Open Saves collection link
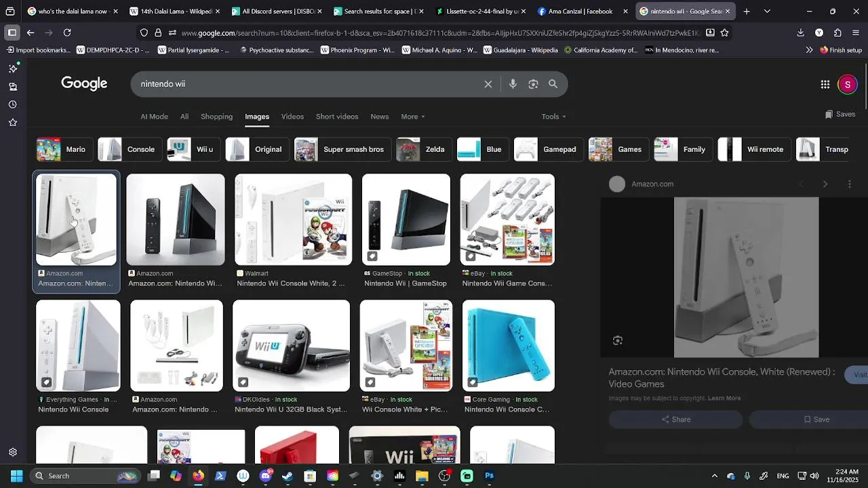Viewport: 868px width, 488px height. (x=840, y=114)
